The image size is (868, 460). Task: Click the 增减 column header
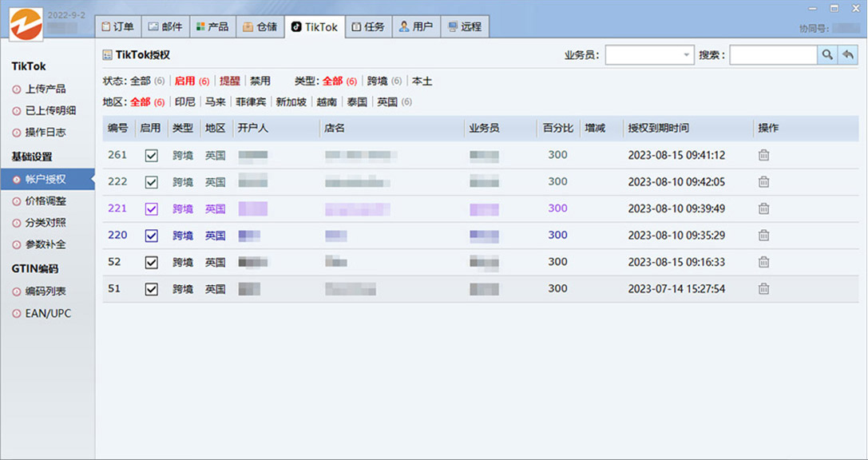coord(595,128)
